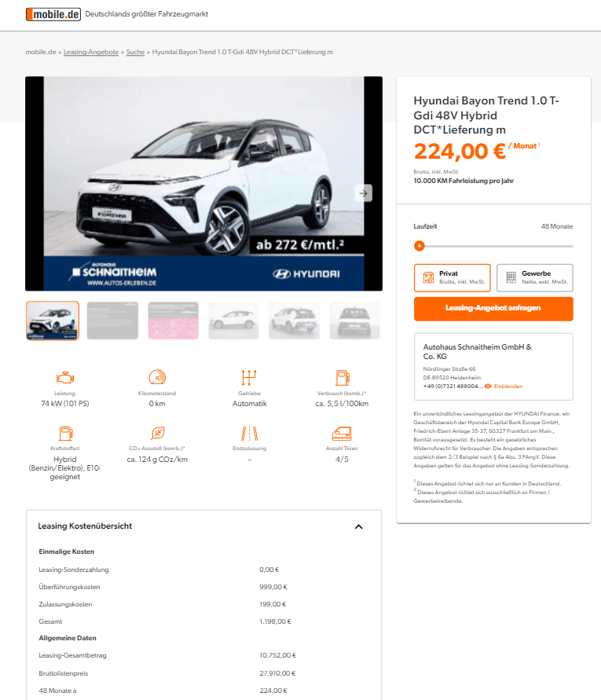Show next car photo with arrow
601x700 pixels.
click(364, 193)
